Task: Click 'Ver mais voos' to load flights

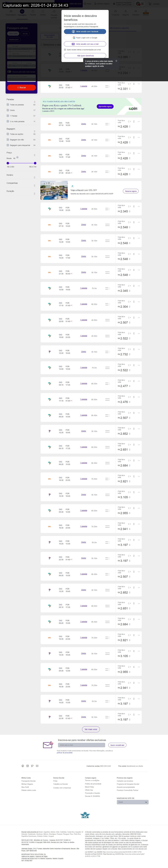Action: (91, 729)
